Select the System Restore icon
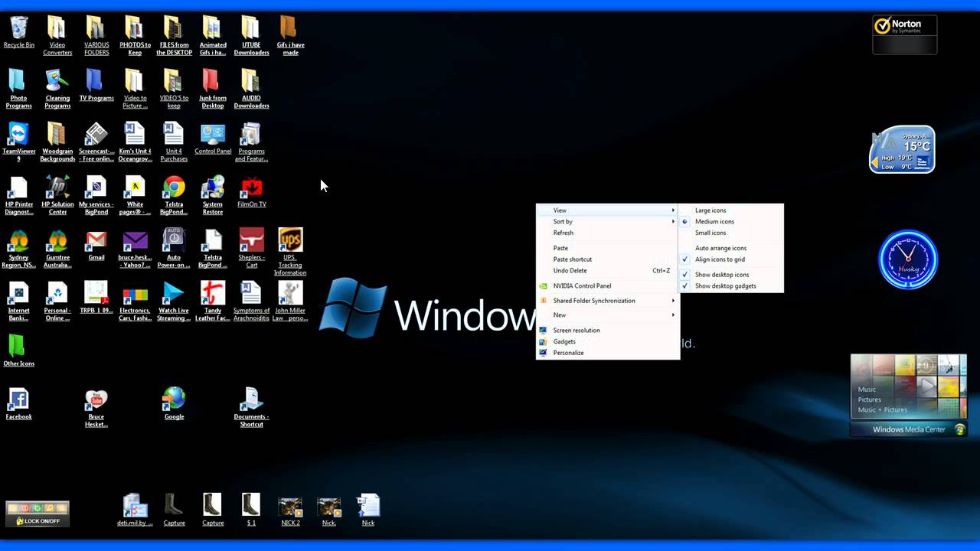This screenshot has width=980, height=551. [213, 195]
